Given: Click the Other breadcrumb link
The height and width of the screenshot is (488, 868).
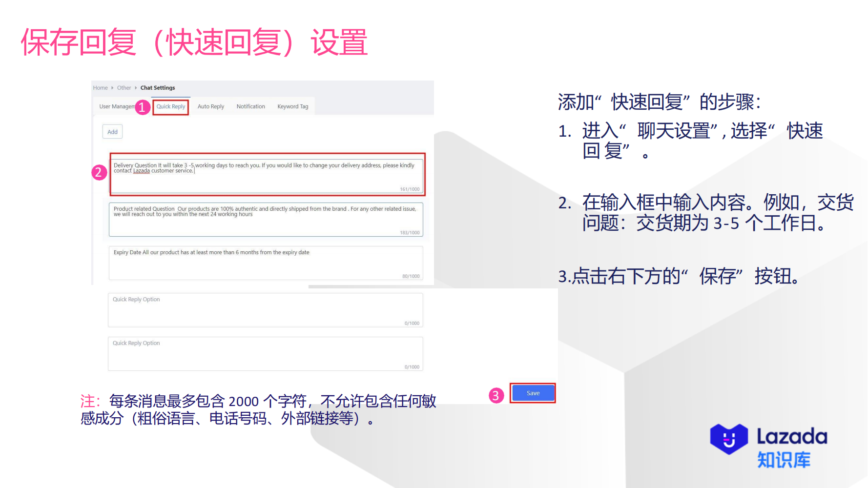Looking at the screenshot, I should coord(124,87).
